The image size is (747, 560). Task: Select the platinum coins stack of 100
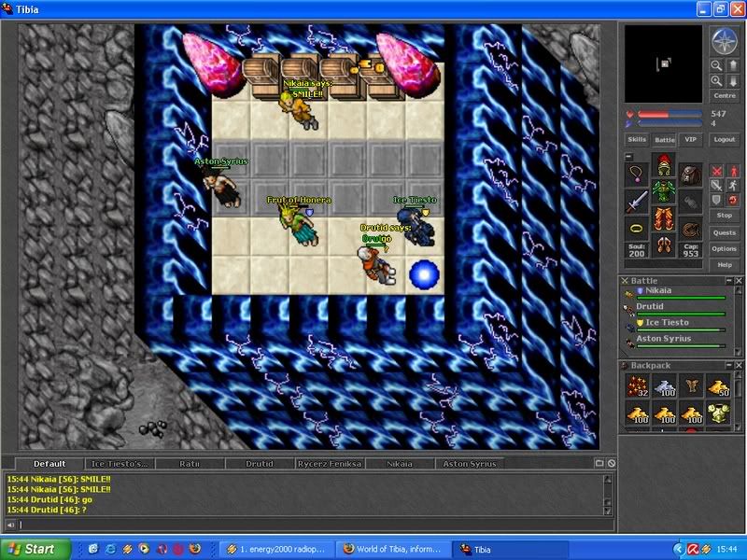click(x=664, y=385)
